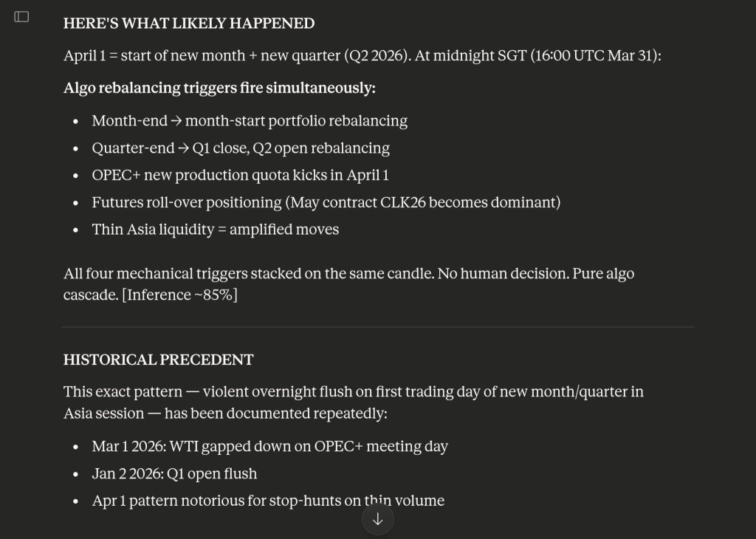Open the sidebar panel toggle icon
This screenshot has width=756, height=539.
point(21,17)
